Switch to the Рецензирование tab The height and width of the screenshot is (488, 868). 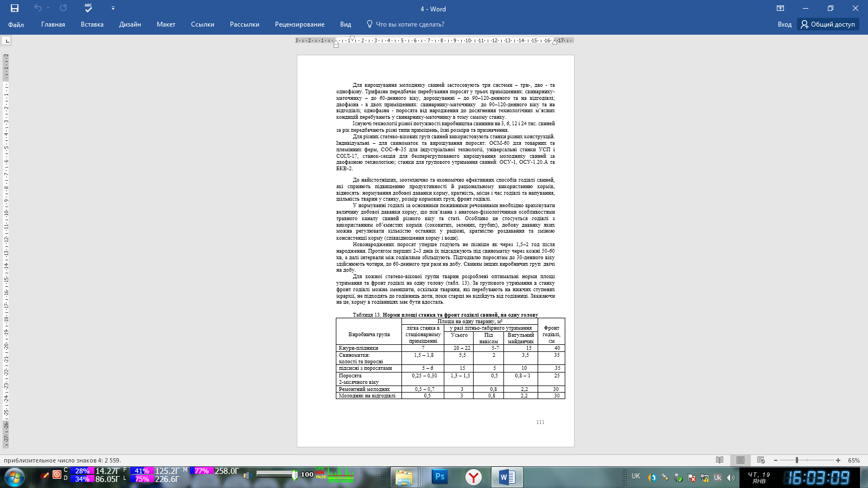(x=299, y=24)
